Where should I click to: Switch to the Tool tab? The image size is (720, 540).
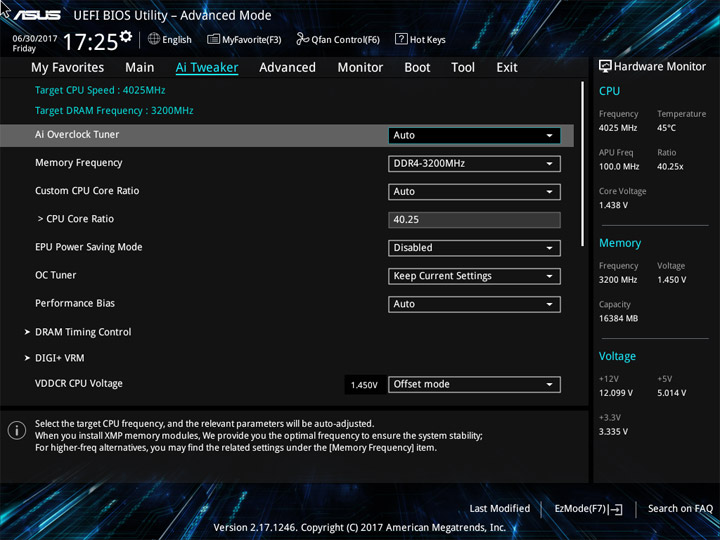click(x=463, y=68)
